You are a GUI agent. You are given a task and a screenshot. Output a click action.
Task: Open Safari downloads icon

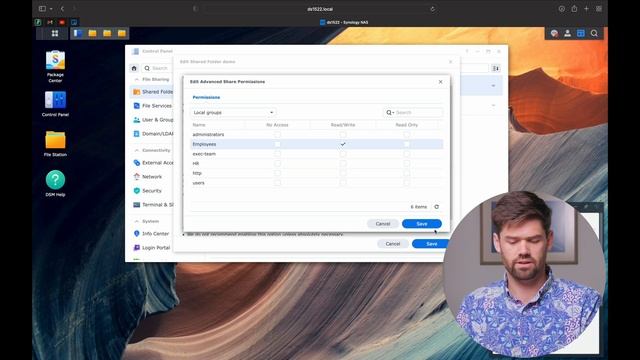point(562,9)
